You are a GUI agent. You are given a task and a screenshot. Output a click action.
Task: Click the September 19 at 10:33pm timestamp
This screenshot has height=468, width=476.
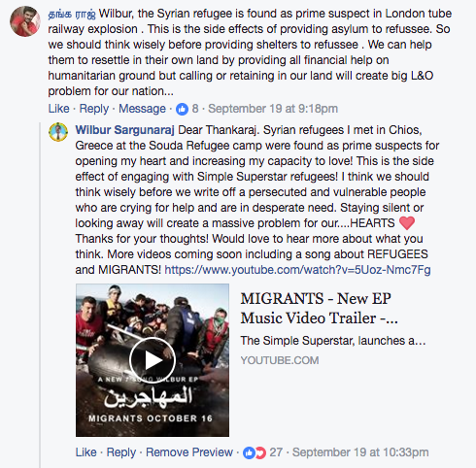click(360, 452)
